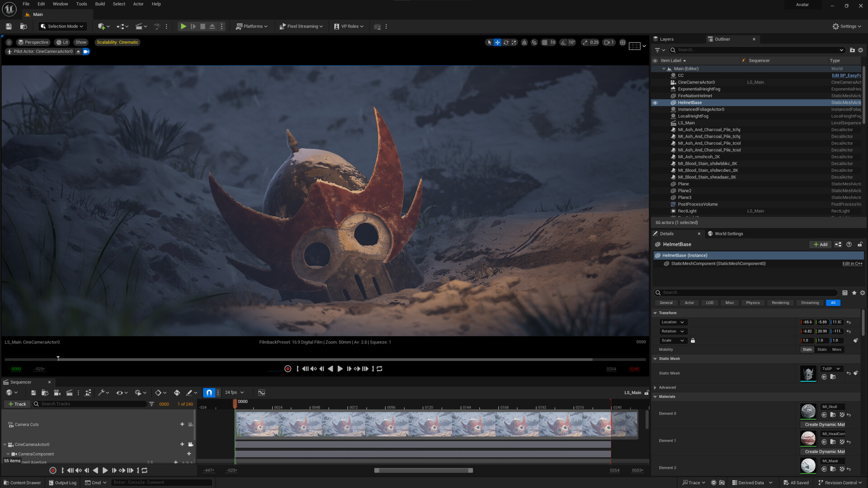Click the Platforms menu item
Screen dimensions: 868x488
tap(250, 26)
